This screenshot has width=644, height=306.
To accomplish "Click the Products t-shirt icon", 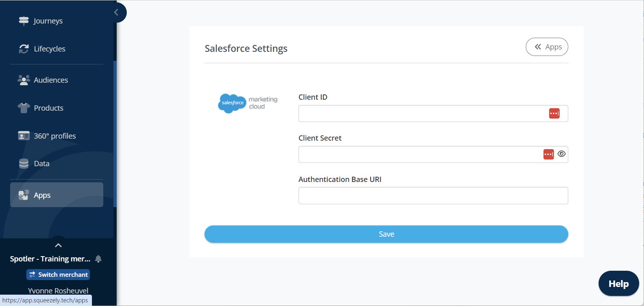I will 24,108.
